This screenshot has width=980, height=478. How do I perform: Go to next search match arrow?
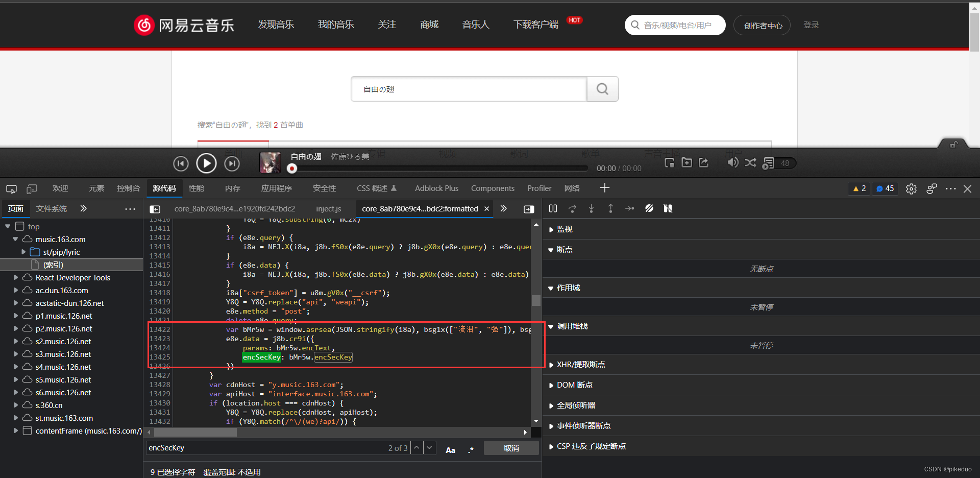click(430, 448)
